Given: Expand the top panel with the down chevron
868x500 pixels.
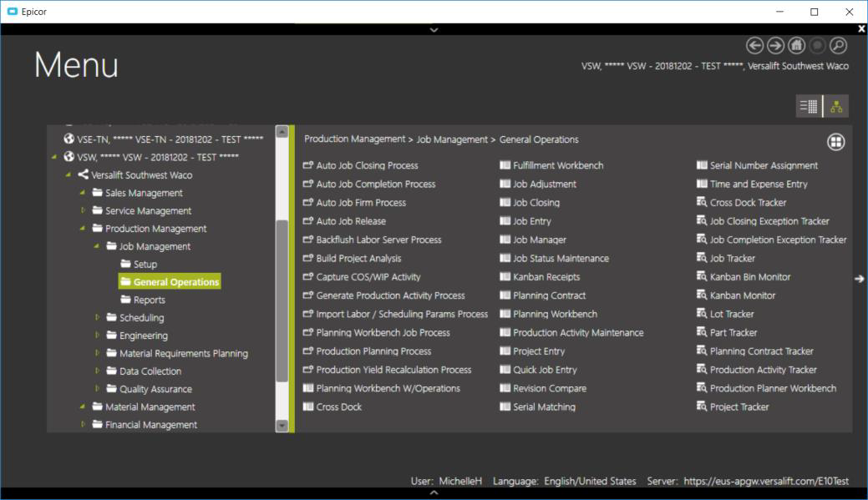Looking at the screenshot, I should [x=434, y=30].
